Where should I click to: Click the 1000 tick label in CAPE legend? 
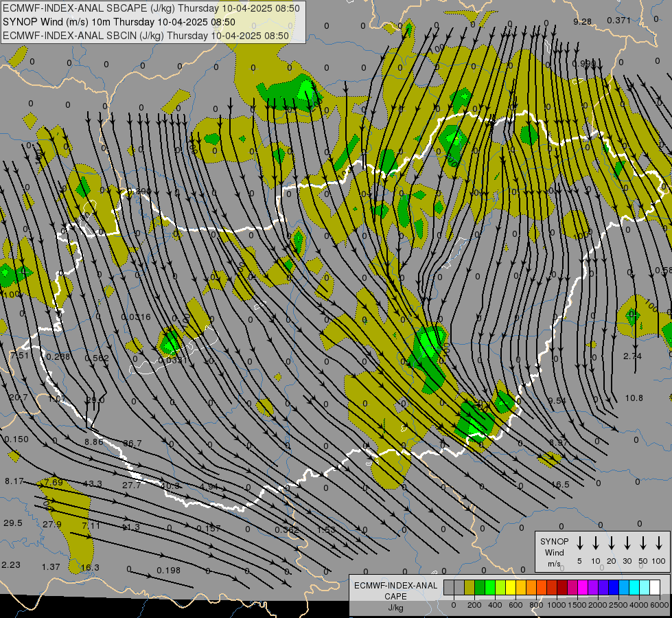click(x=556, y=605)
